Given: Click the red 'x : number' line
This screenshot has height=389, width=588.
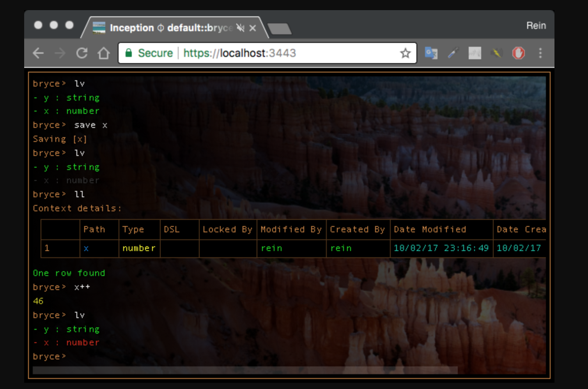Looking at the screenshot, I should pyautogui.click(x=66, y=343).
